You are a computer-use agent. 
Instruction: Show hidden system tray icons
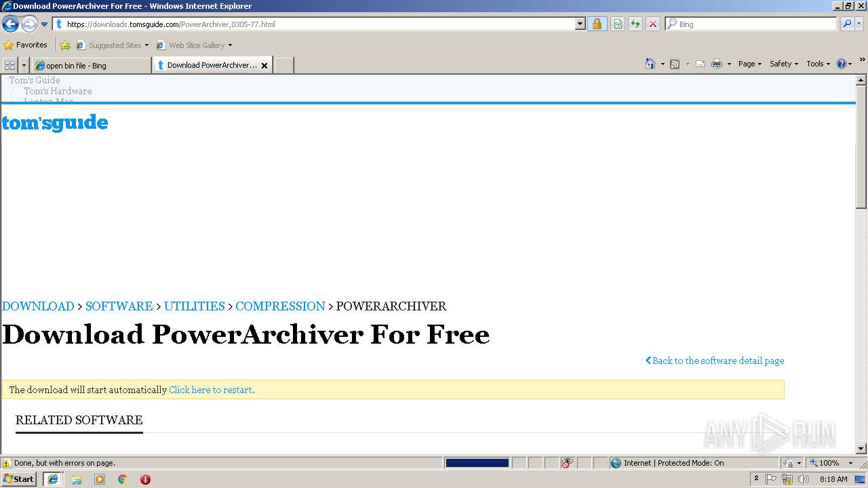click(x=757, y=479)
